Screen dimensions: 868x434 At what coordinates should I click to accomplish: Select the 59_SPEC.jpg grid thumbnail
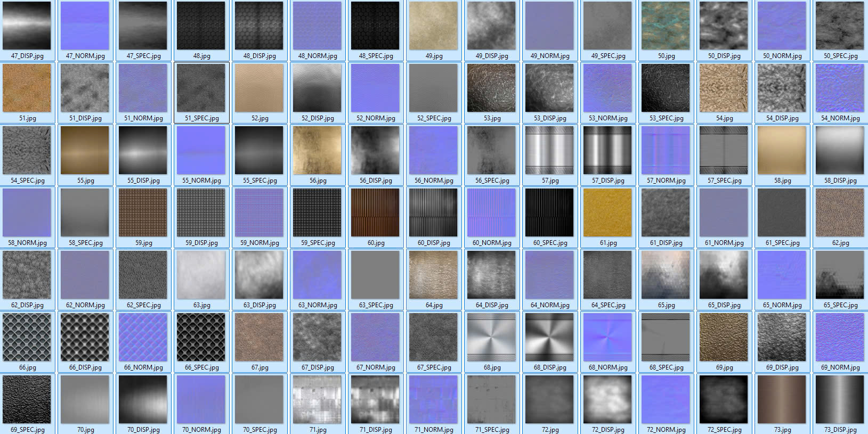317,212
